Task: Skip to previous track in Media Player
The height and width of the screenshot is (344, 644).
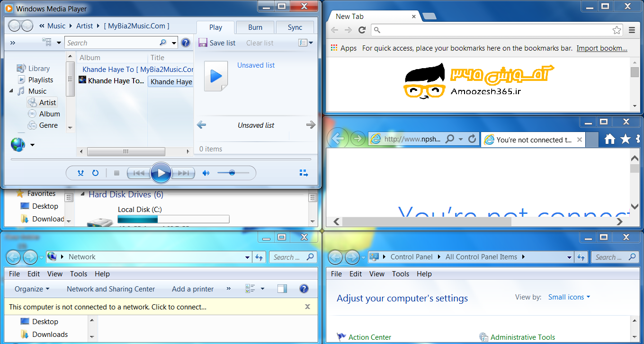Action: tap(139, 173)
